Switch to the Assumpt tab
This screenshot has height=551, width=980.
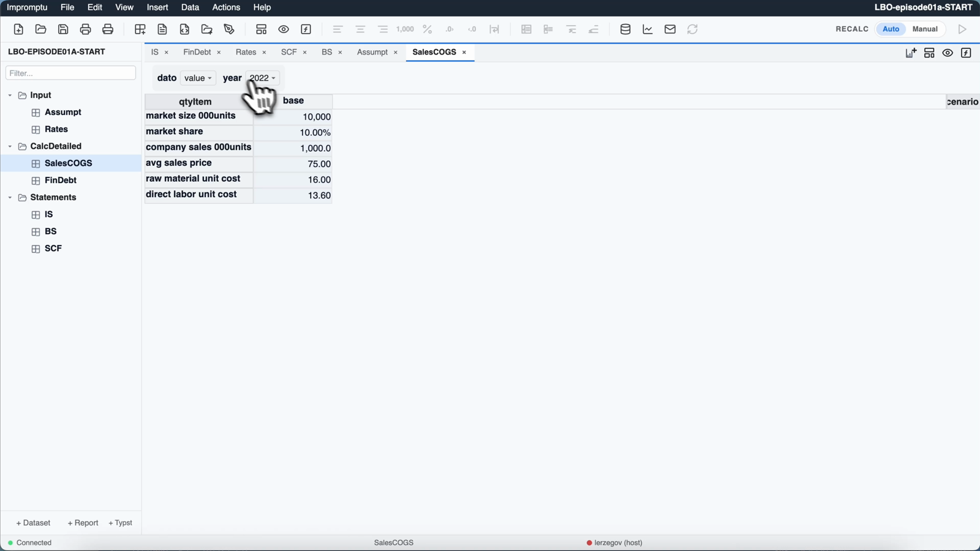(372, 52)
